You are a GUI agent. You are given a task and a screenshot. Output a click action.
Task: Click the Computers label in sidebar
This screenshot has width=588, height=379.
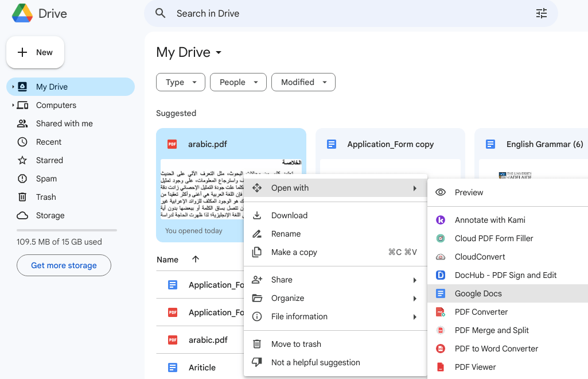pyautogui.click(x=56, y=105)
